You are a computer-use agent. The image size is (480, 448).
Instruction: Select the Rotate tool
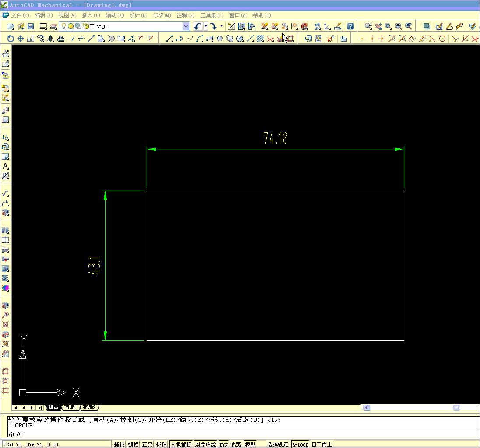[11, 39]
